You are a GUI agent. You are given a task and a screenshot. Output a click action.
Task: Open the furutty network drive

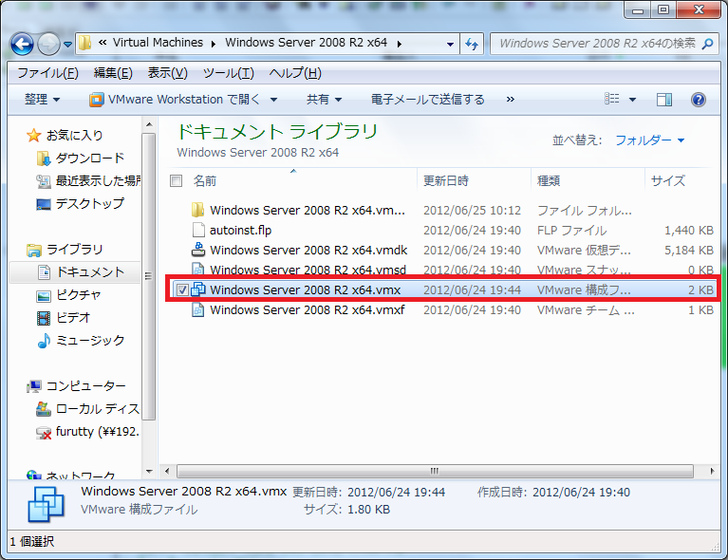[87, 432]
